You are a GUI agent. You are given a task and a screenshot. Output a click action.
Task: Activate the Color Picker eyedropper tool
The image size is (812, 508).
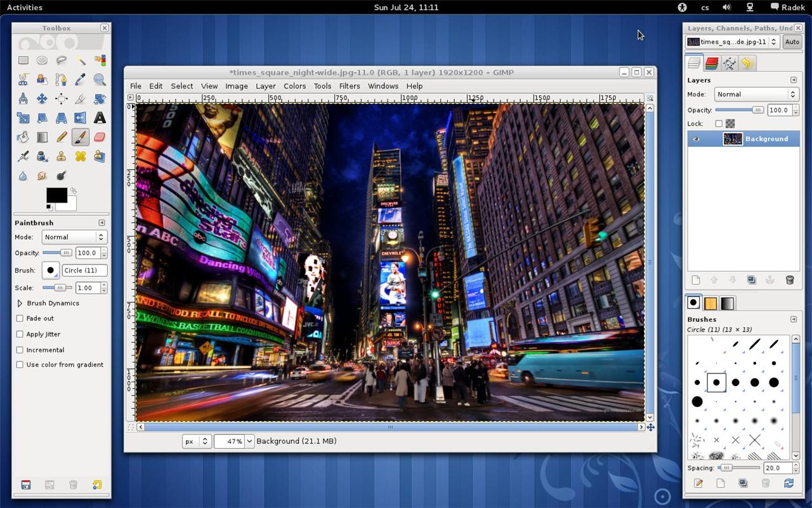[x=81, y=79]
